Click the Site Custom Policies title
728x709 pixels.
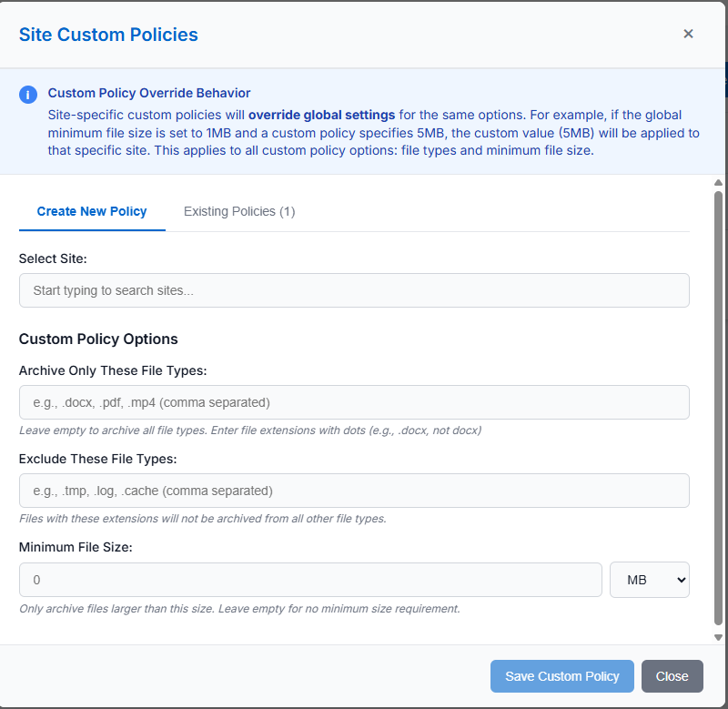(108, 35)
